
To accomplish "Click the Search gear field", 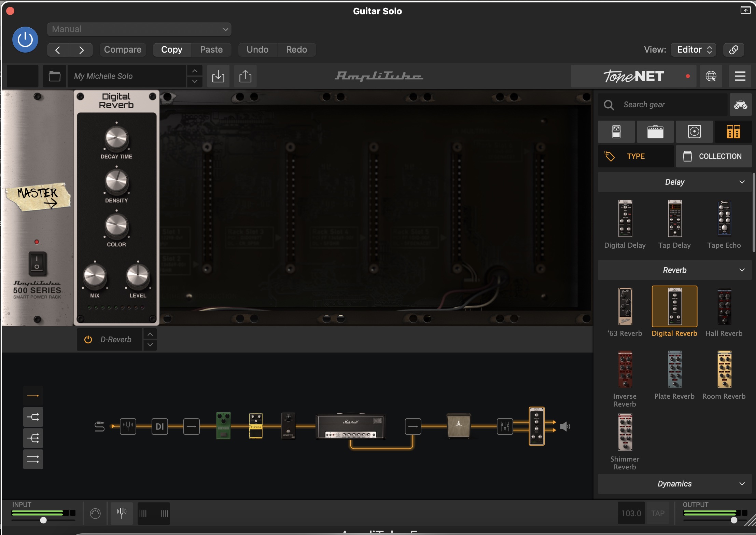I will click(x=662, y=105).
